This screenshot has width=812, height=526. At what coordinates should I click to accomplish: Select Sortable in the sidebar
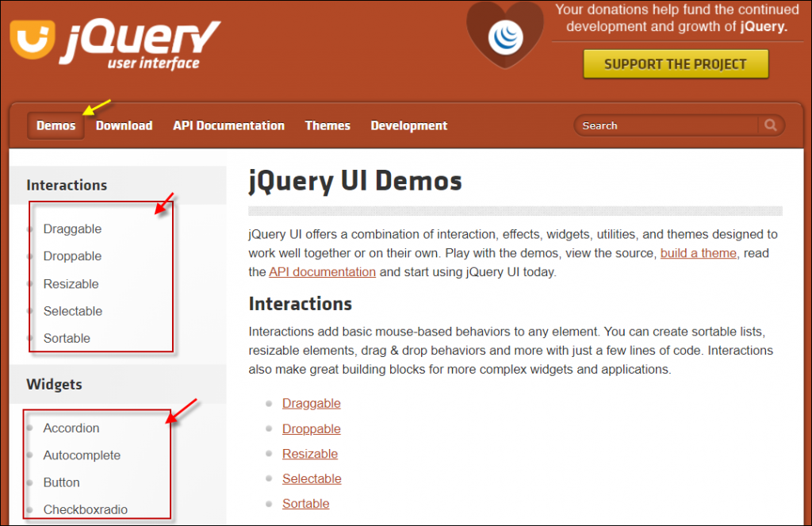click(x=67, y=339)
